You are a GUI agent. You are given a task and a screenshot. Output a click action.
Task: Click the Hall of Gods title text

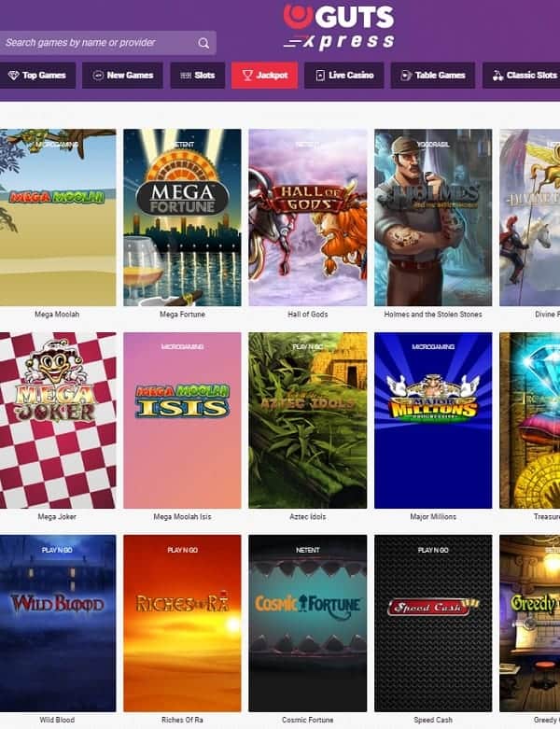(308, 315)
